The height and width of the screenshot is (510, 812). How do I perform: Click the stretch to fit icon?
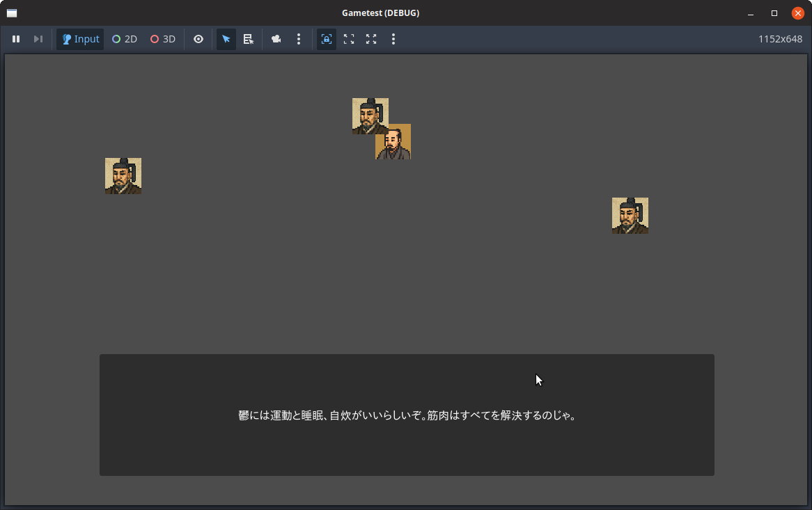coord(371,39)
